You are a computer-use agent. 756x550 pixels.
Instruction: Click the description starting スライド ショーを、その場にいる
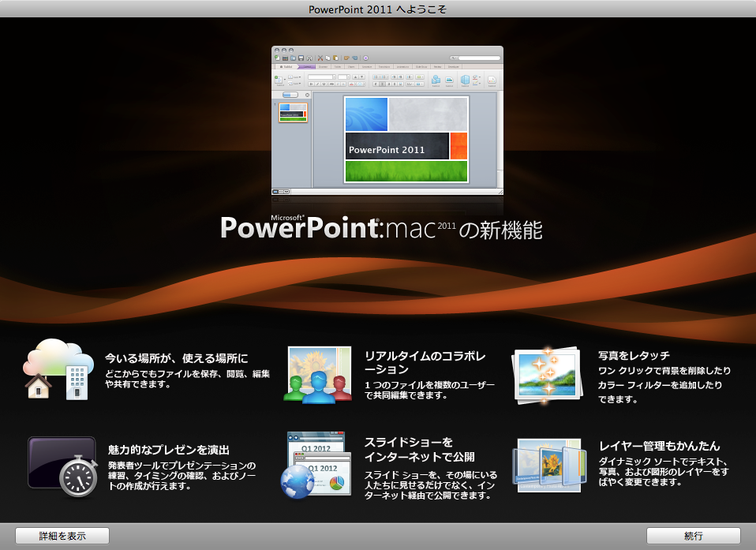point(431,485)
